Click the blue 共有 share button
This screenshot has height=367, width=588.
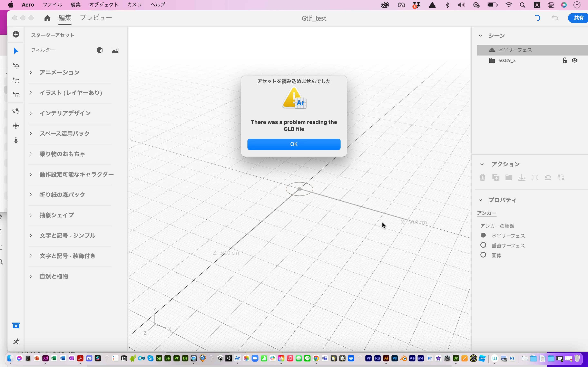[579, 18]
